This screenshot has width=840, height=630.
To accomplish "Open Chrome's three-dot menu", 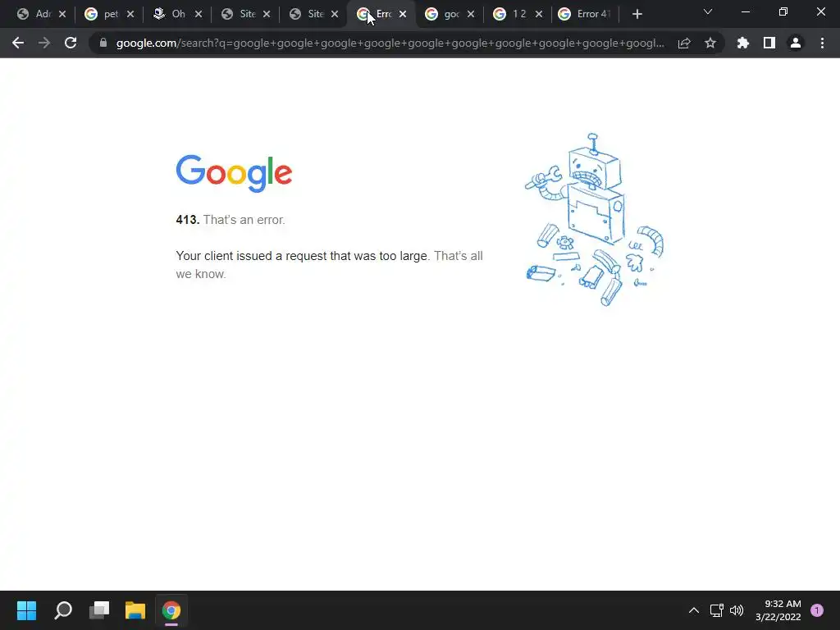I will 822,43.
